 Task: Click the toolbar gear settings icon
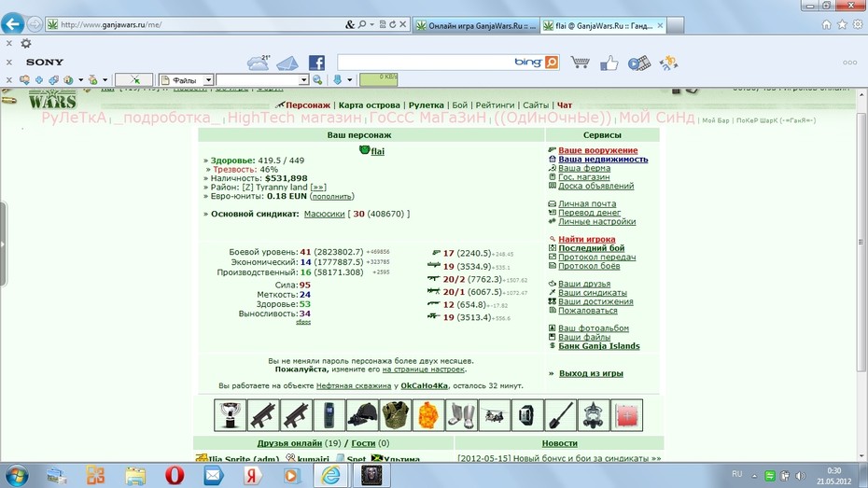pos(26,43)
